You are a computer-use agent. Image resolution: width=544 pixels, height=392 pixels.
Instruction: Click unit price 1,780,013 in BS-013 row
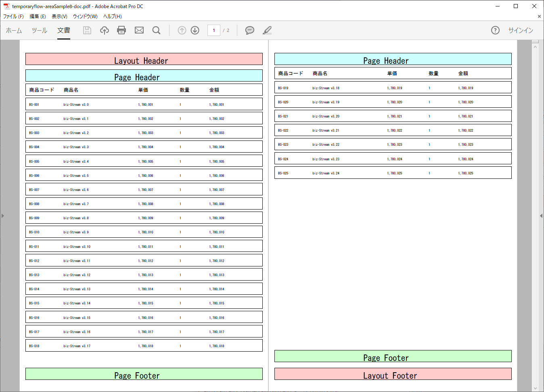146,275
